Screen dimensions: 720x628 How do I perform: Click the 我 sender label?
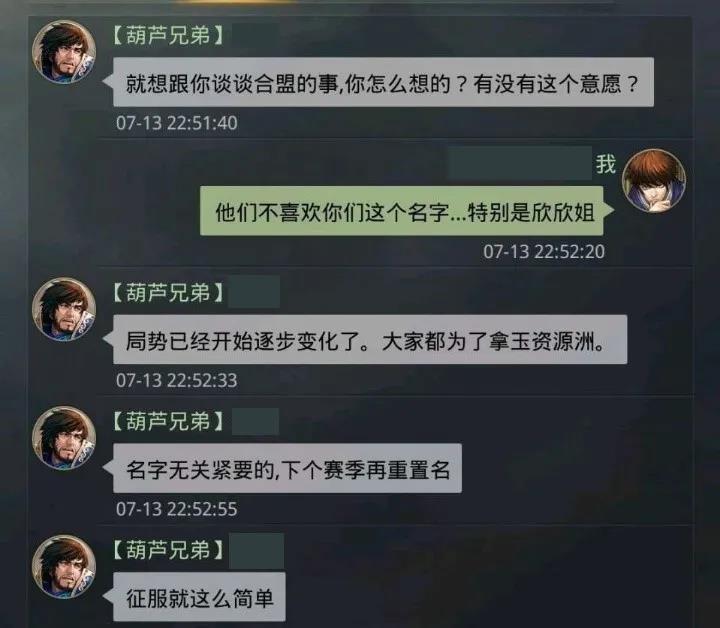(x=606, y=164)
